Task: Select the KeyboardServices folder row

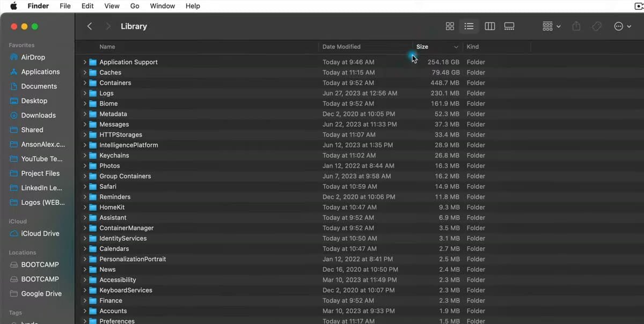Action: (x=360, y=290)
